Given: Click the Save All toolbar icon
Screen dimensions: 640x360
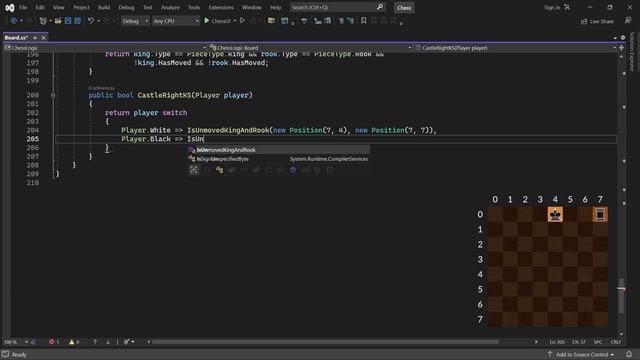Looking at the screenshot, I should (x=78, y=21).
